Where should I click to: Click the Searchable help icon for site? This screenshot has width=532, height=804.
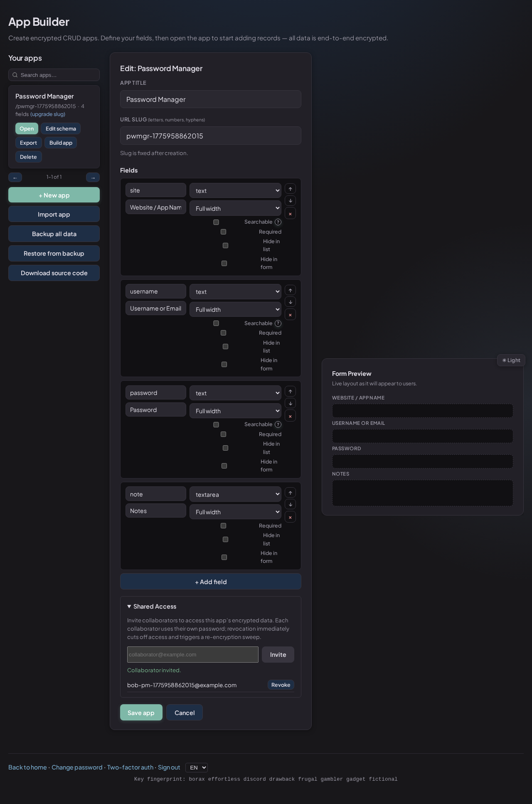(x=278, y=222)
